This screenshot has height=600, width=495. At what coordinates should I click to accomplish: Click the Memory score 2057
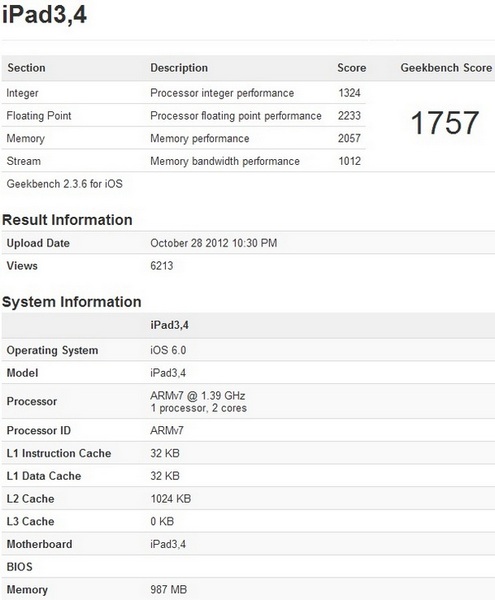[349, 138]
